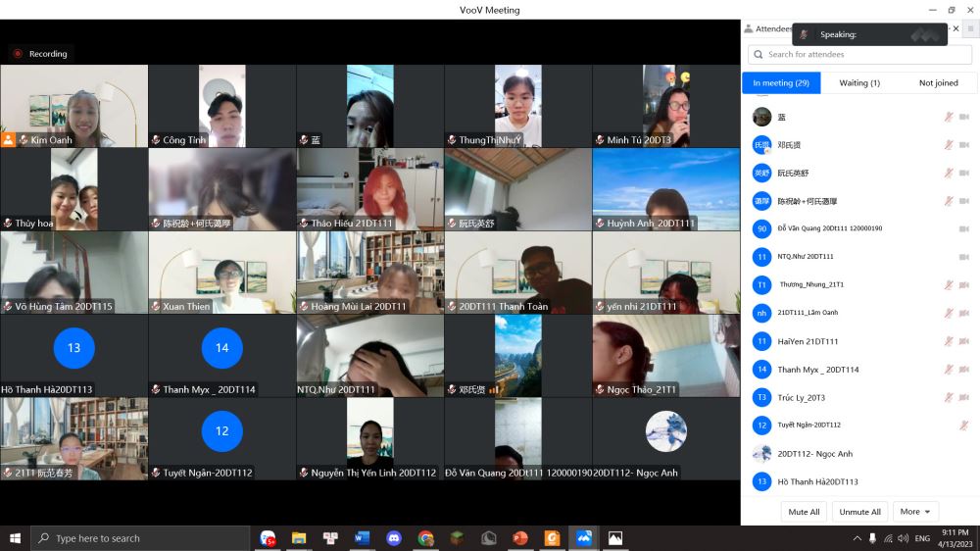Show hidden system tray icons chevron
980x551 pixels.
coord(857,538)
